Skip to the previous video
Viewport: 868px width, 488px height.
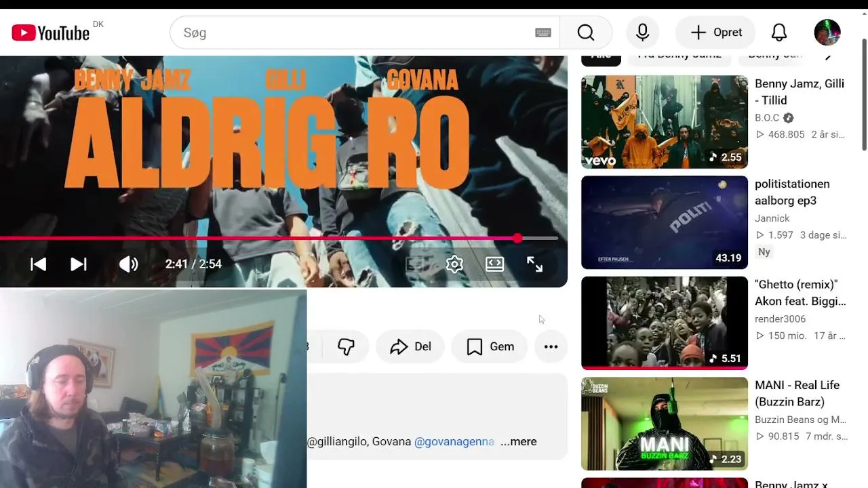click(39, 264)
